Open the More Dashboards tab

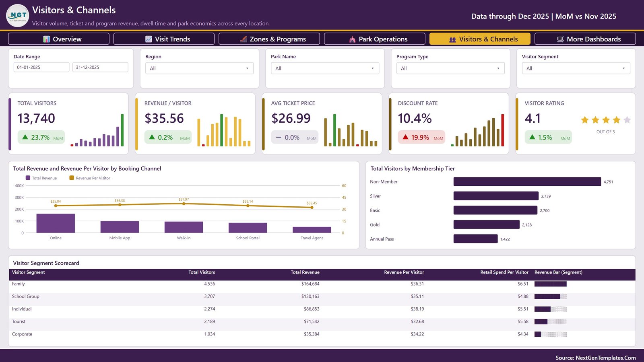(x=585, y=39)
